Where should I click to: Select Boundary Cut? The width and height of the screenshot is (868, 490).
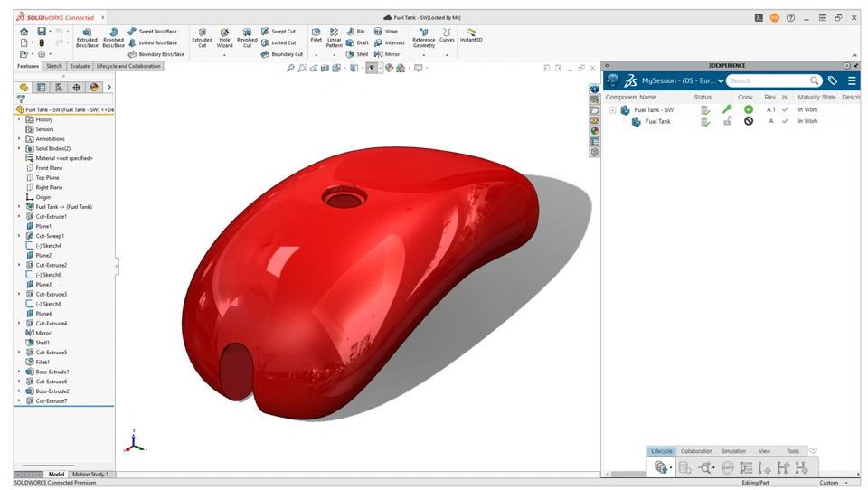click(282, 54)
